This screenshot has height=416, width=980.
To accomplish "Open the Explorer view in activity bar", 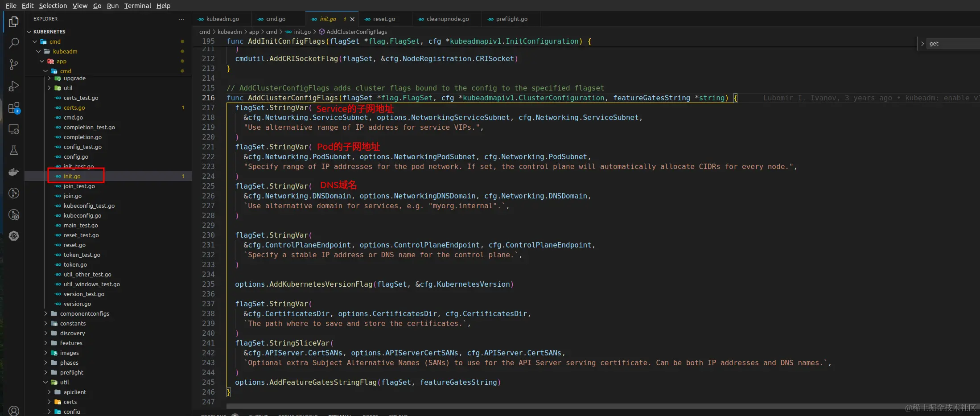I will (14, 22).
